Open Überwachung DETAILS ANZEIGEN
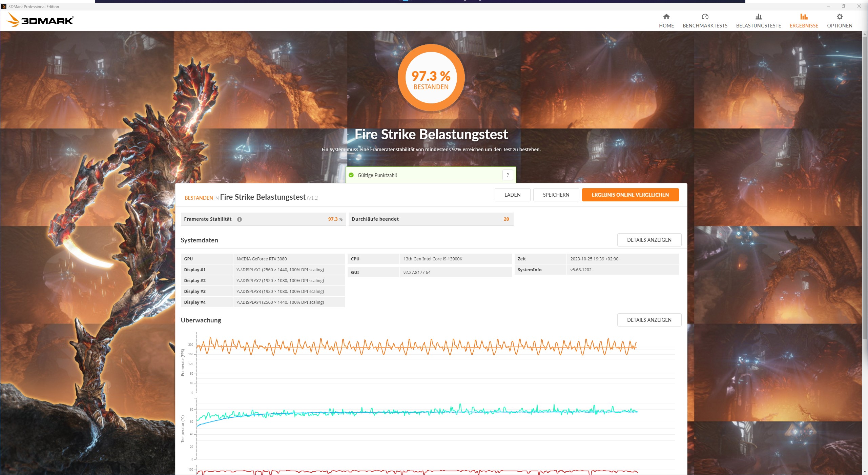868x475 pixels. [x=649, y=320]
